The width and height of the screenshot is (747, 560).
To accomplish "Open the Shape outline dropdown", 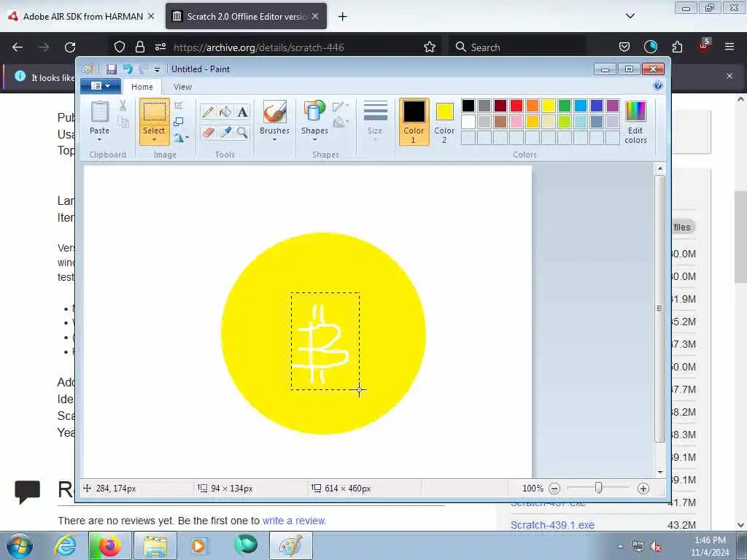I will coord(340,106).
